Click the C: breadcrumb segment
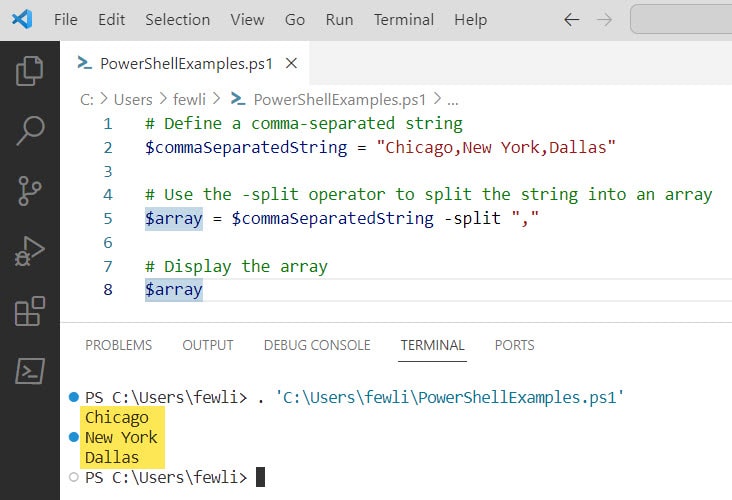Viewport: 732px width, 500px height. 87,99
